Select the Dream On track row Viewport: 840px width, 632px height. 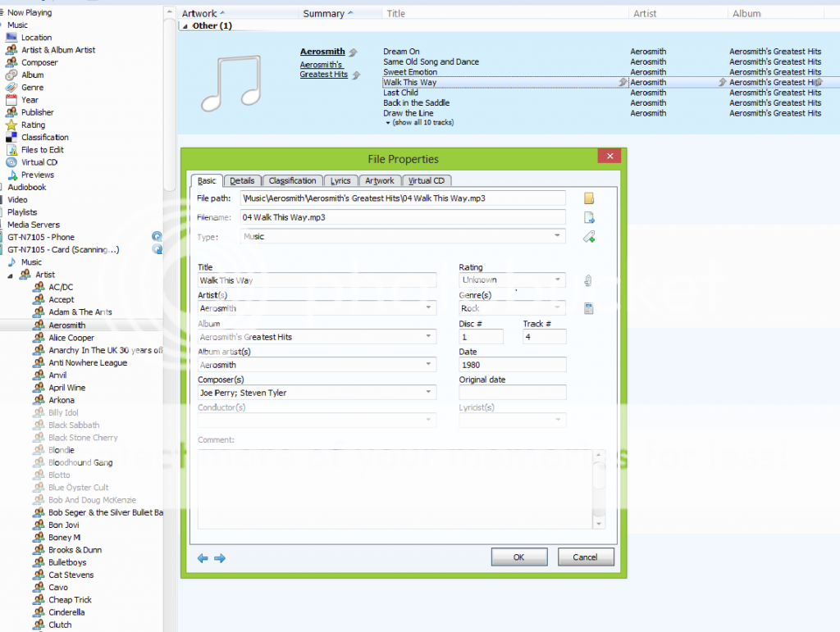click(401, 52)
